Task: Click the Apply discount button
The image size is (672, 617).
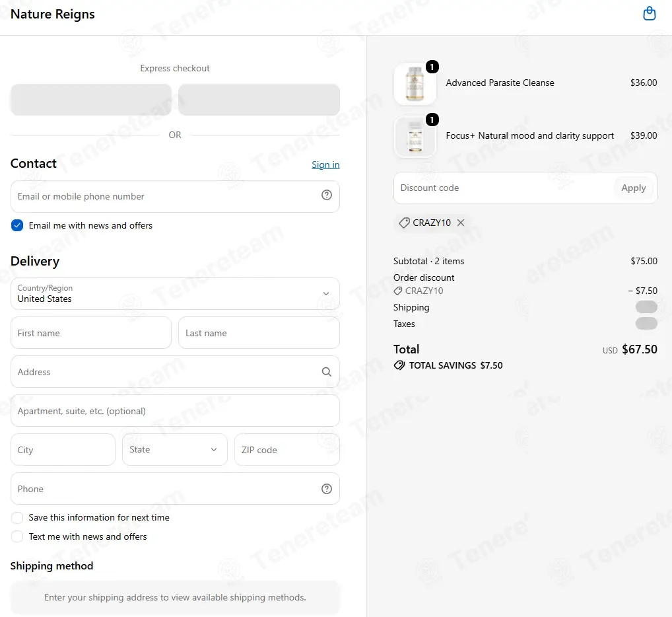Action: pos(634,188)
